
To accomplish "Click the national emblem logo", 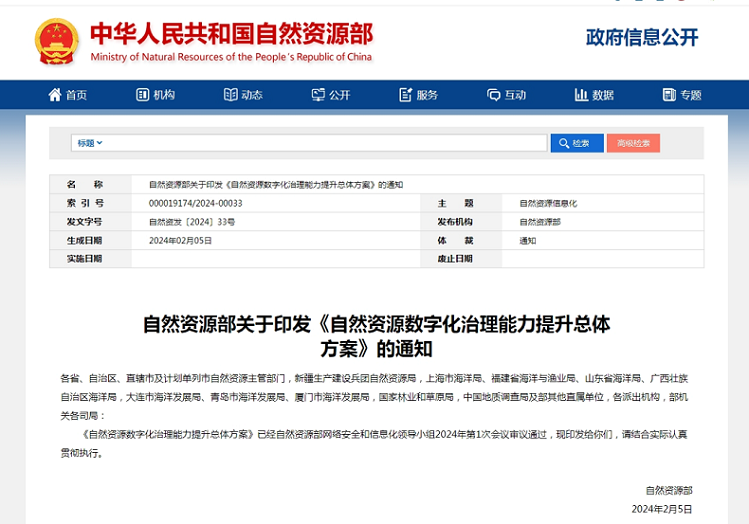I will [57, 41].
